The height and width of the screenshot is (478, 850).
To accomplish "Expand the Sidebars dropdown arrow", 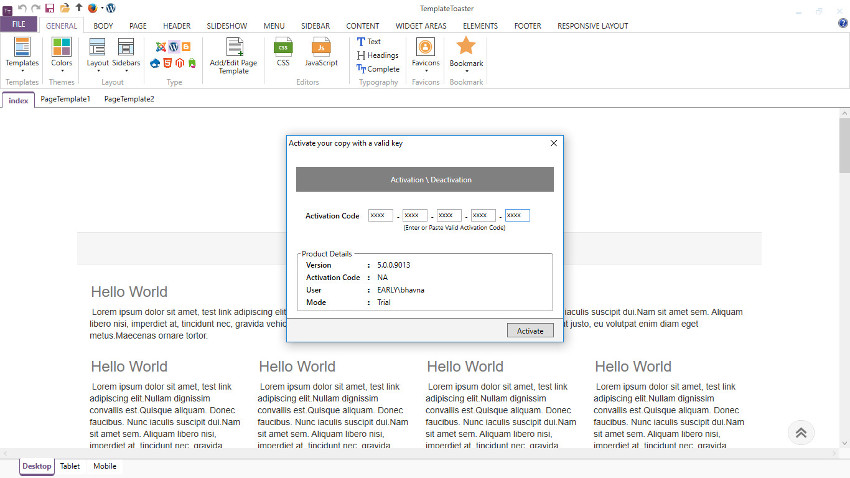I will pyautogui.click(x=126, y=71).
